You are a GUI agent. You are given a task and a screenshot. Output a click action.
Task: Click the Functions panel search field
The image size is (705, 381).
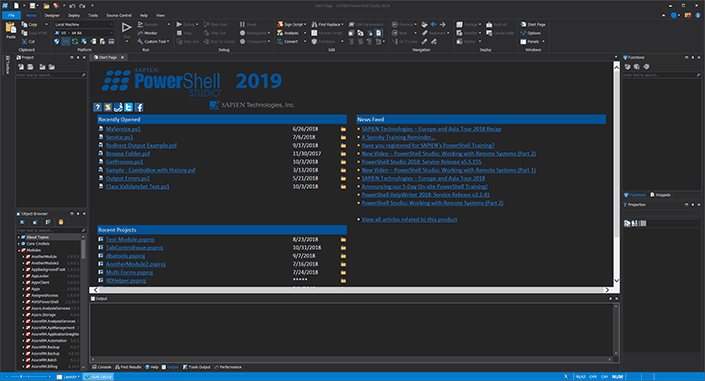pos(661,75)
